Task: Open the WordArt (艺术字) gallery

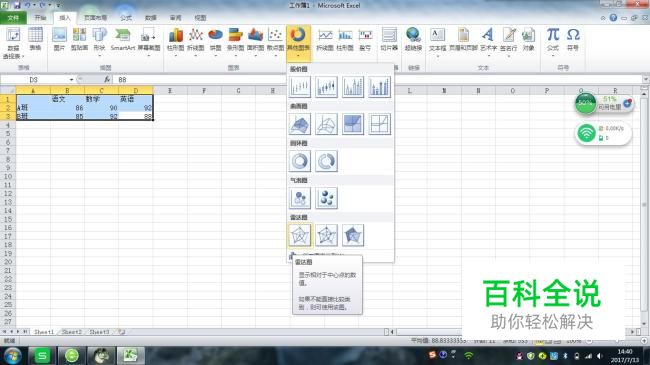Action: point(488,41)
